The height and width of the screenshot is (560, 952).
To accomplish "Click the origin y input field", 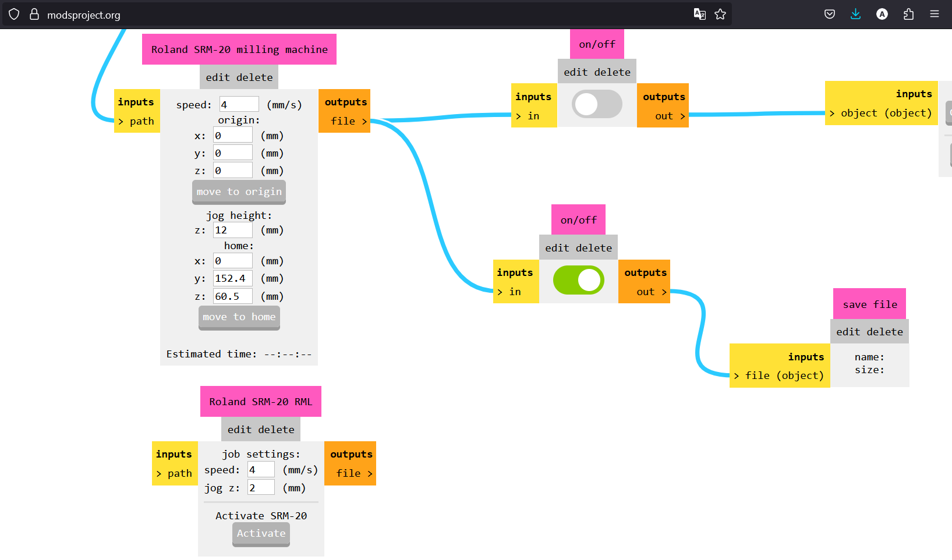I will 232,153.
